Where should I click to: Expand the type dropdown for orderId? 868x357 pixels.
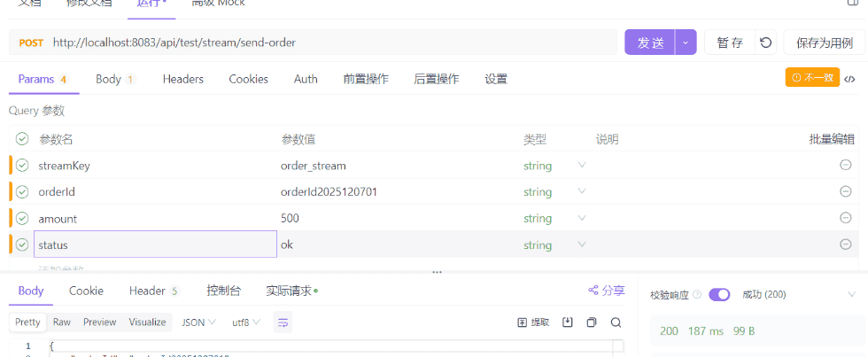[582, 191]
